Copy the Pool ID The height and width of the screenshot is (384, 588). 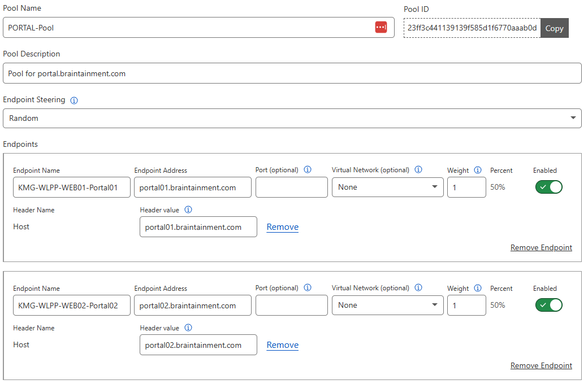[554, 28]
